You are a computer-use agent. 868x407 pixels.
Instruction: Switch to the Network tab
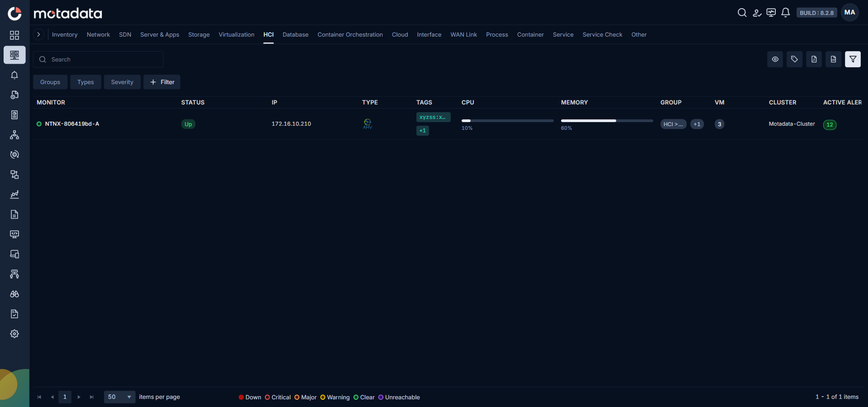tap(98, 34)
